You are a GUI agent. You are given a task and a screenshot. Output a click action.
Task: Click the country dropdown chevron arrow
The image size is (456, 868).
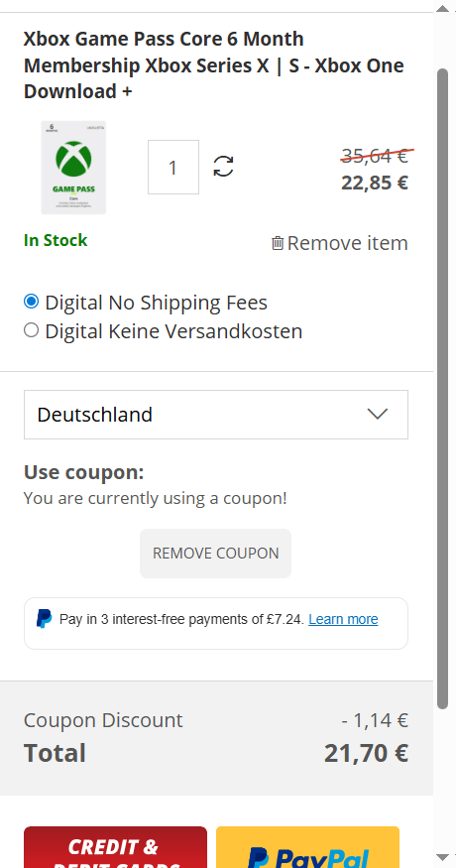(x=378, y=414)
